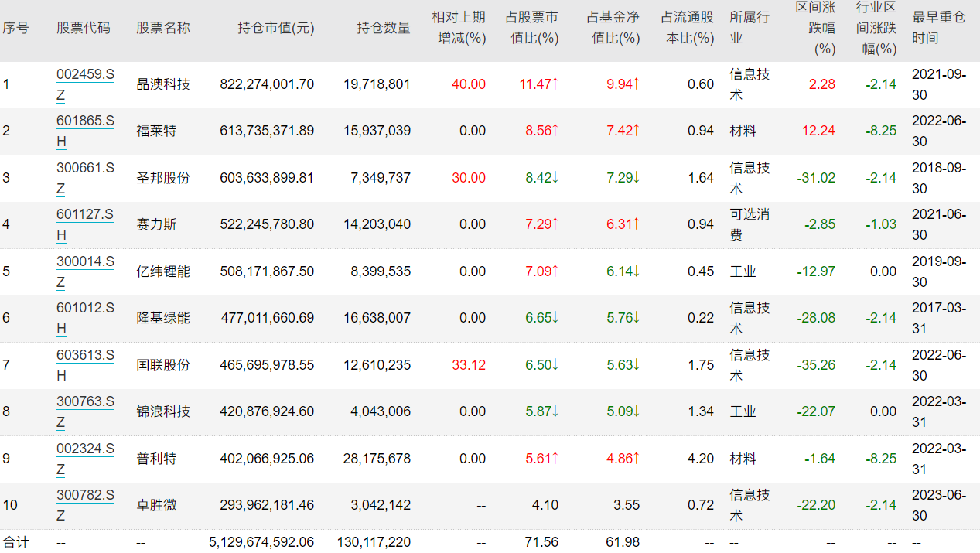Click stock ratio 8.42 with down arrow
Image resolution: width=980 pixels, height=553 pixels.
(542, 178)
